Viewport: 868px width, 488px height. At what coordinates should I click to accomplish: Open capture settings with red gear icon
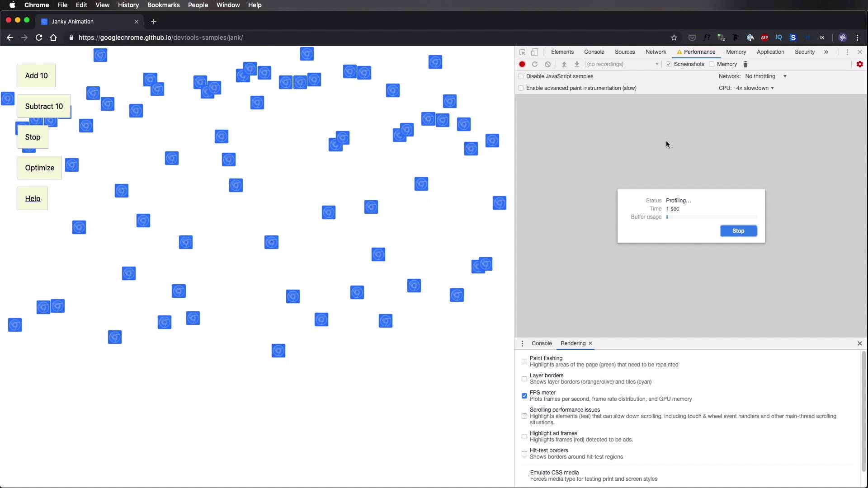[x=859, y=64]
